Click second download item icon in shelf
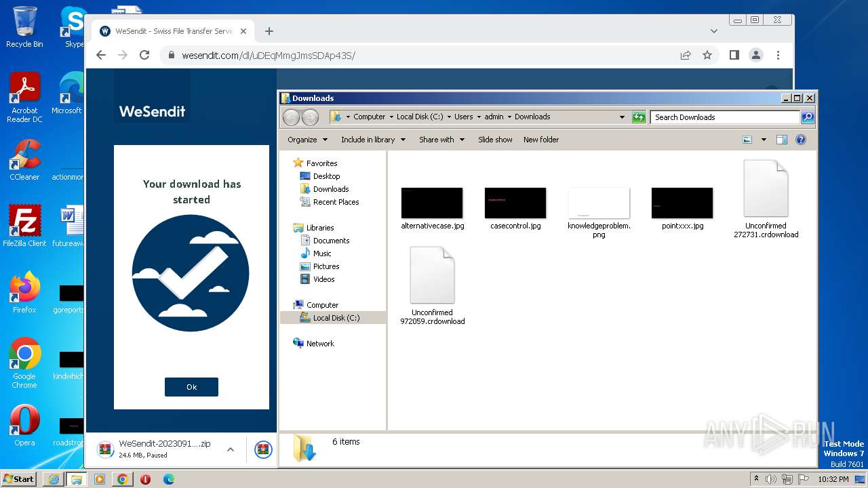Screen dimensions: 868x488 click(263, 449)
